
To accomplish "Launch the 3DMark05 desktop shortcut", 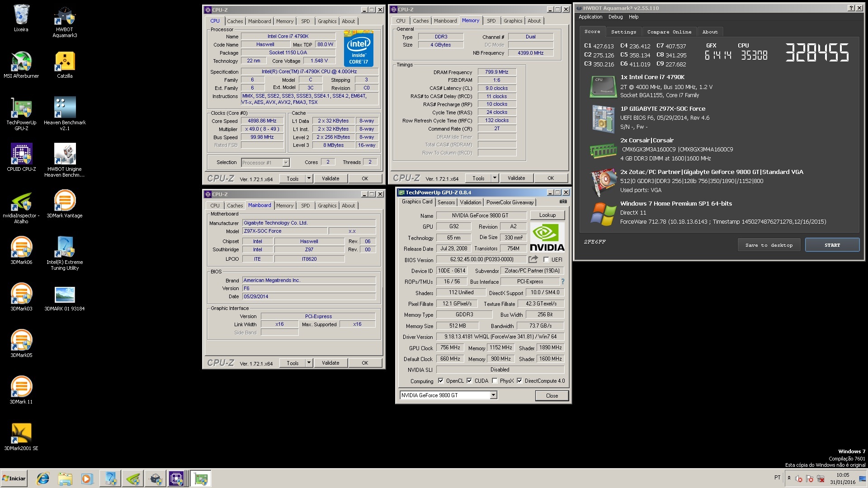I will [x=21, y=343].
